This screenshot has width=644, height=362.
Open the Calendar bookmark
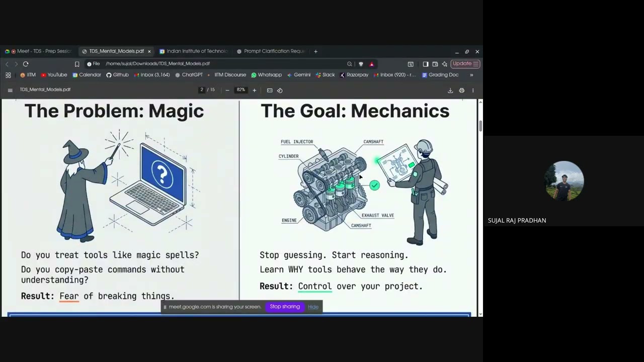coord(87,75)
